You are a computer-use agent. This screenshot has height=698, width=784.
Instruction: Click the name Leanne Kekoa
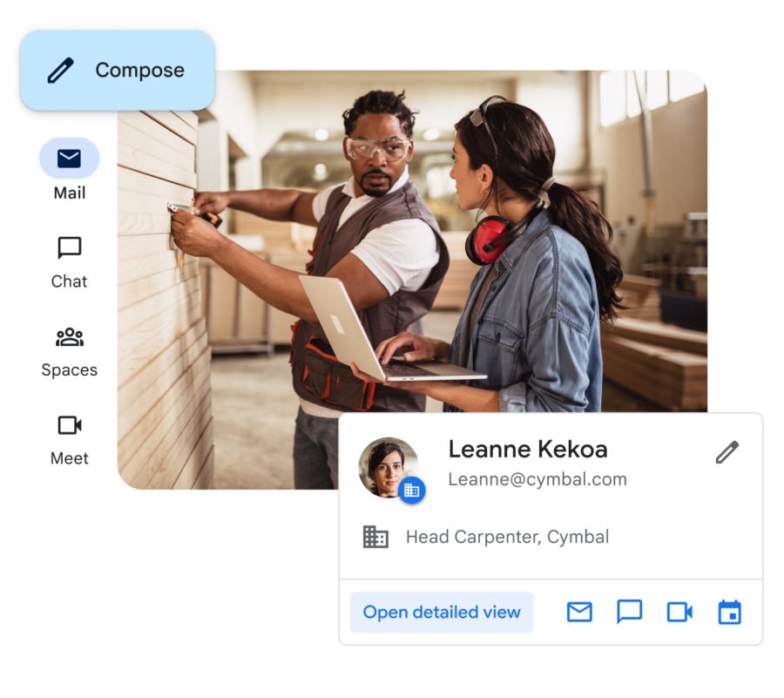tap(528, 449)
